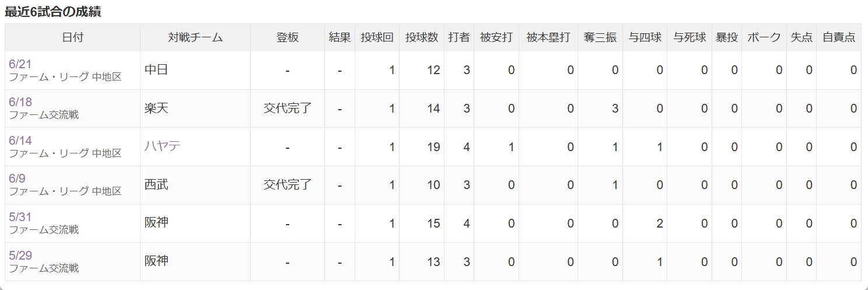Click the 西武 opponent cell

pos(195,185)
